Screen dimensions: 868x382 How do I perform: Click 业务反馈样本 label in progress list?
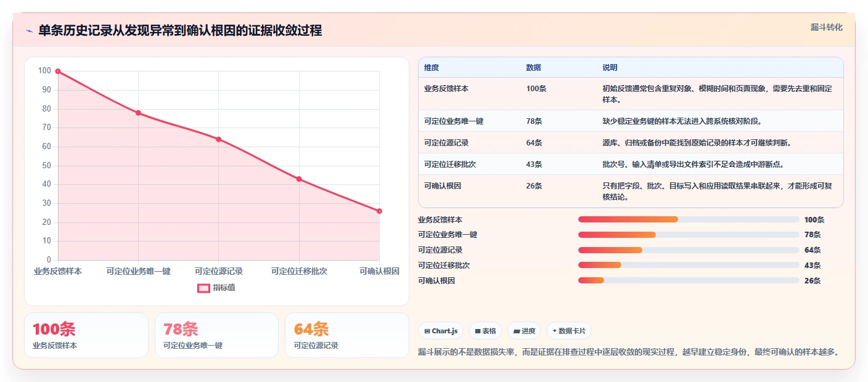(440, 219)
